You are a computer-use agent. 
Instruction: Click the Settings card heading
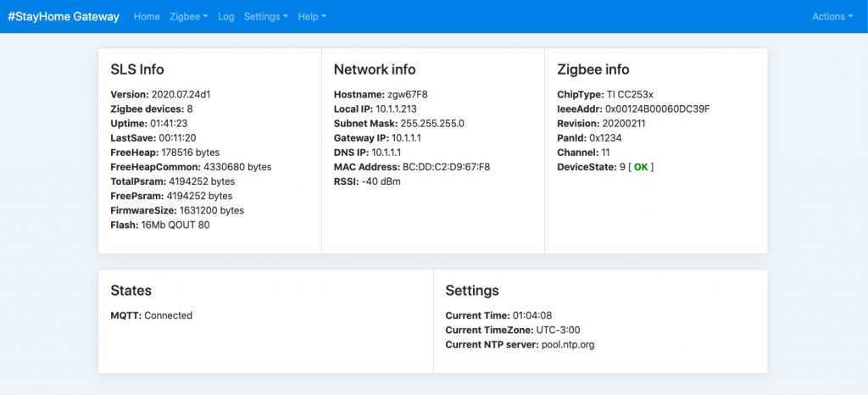(x=472, y=291)
